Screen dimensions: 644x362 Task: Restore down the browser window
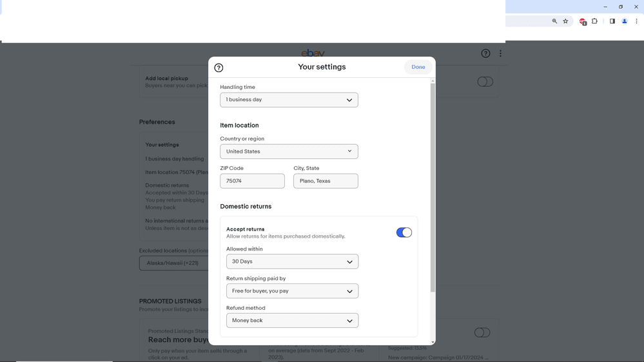pos(621,6)
